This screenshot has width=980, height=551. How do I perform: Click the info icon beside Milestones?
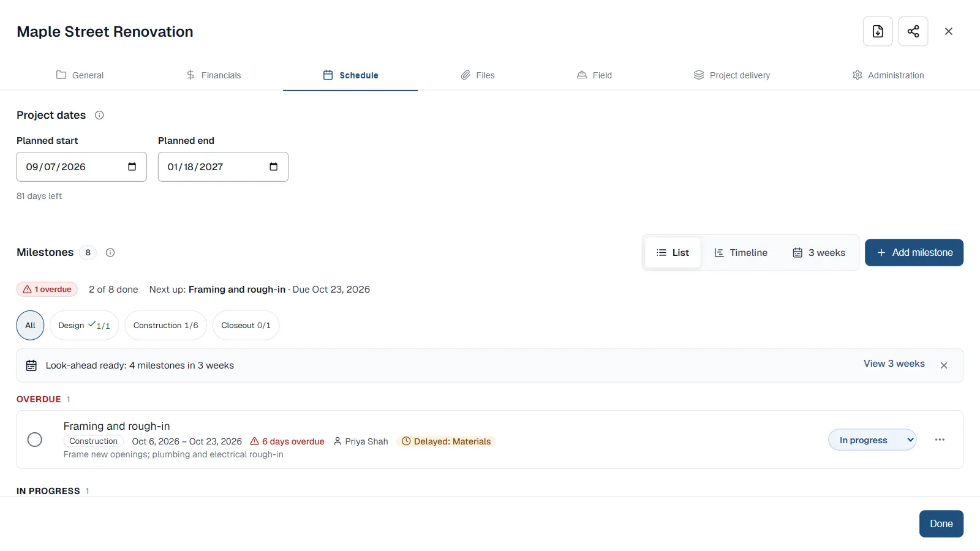[110, 252]
